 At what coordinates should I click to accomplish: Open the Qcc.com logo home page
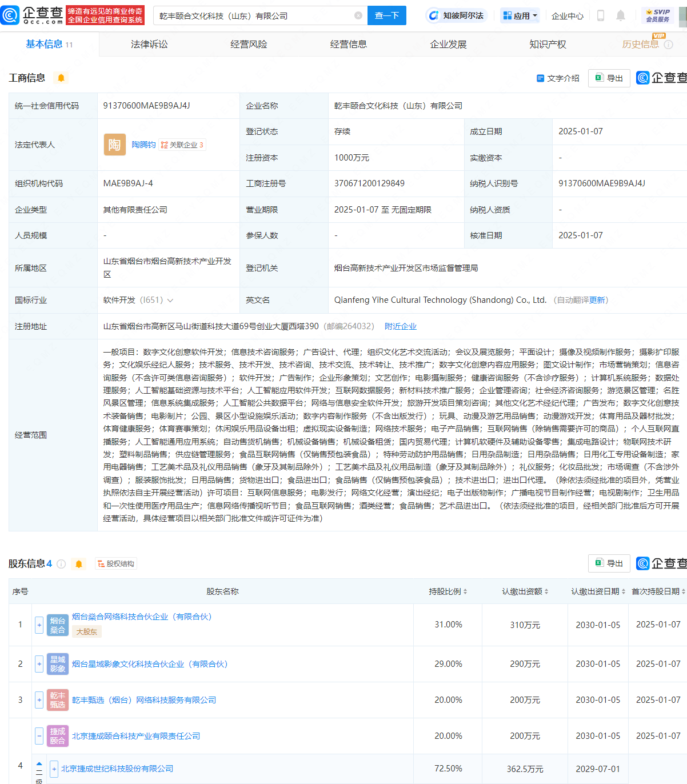pyautogui.click(x=32, y=15)
